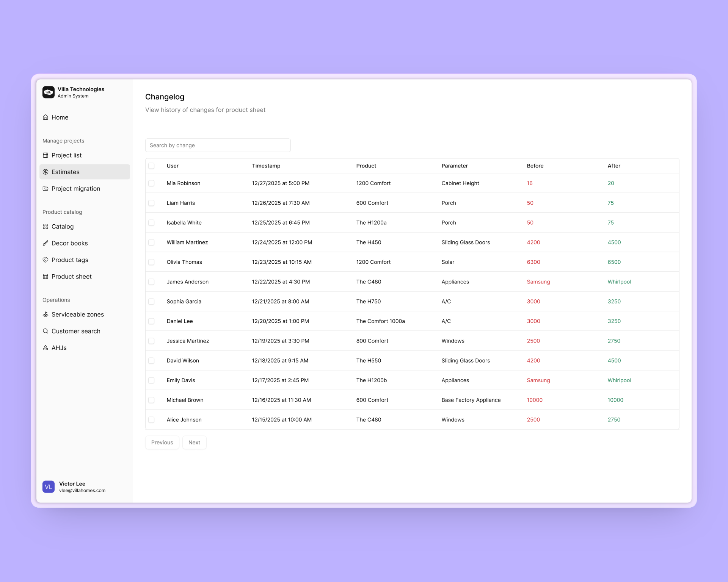The image size is (728, 582).
Task: Check the Alice Johnson row checkbox
Action: [x=152, y=420]
